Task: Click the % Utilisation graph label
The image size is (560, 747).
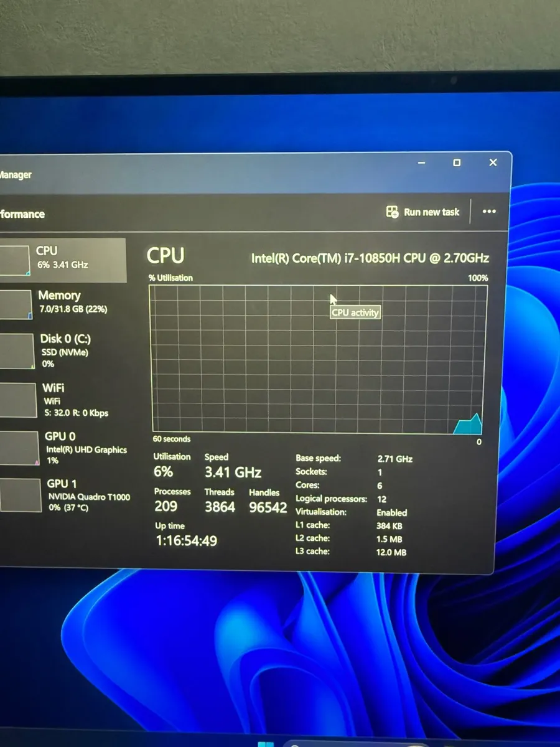Action: coord(170,278)
